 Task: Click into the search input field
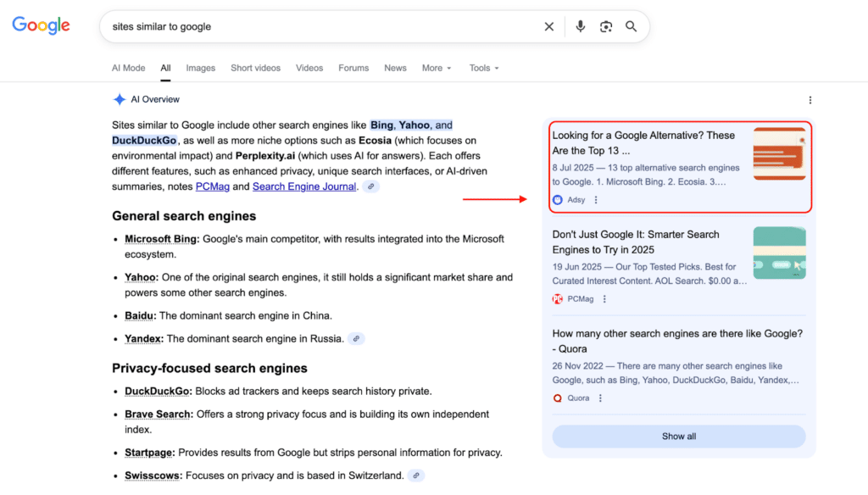click(322, 26)
